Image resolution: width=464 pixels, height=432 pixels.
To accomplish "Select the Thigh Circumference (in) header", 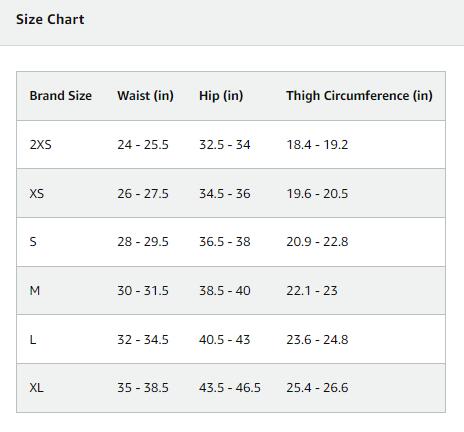I will (359, 96).
